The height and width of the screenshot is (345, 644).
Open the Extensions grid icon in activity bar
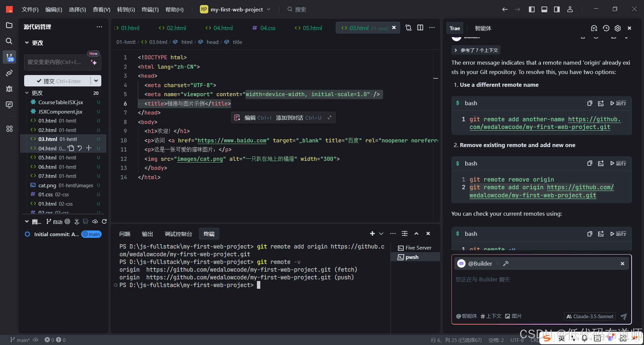9,129
